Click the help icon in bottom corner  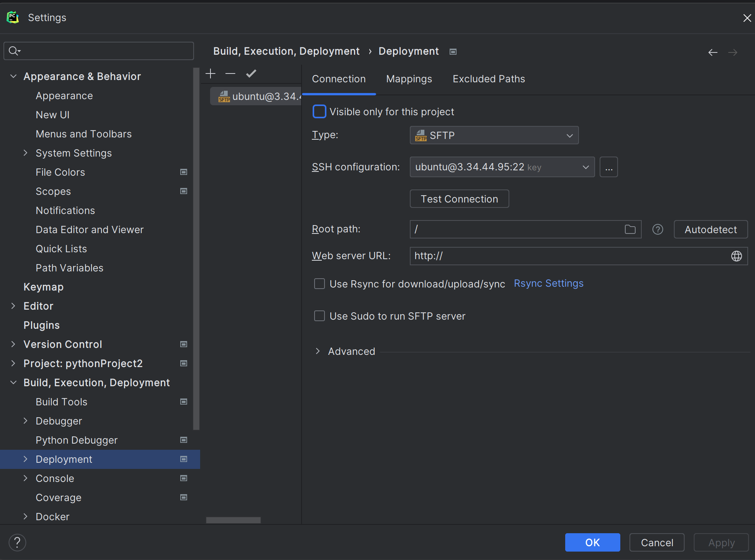pos(17,542)
